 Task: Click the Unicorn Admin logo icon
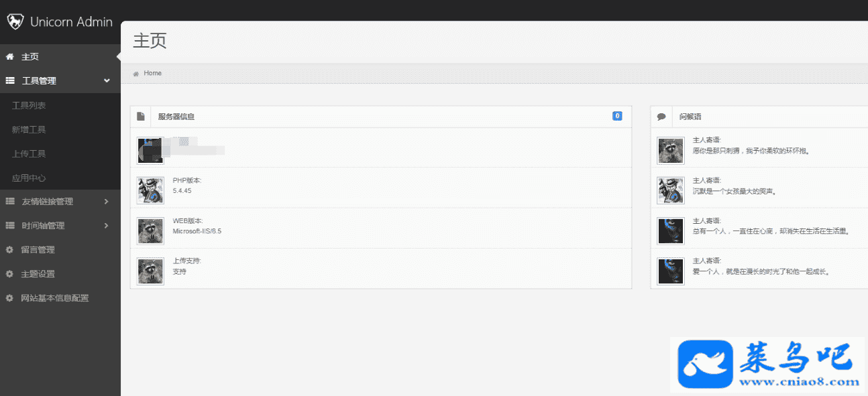point(15,21)
